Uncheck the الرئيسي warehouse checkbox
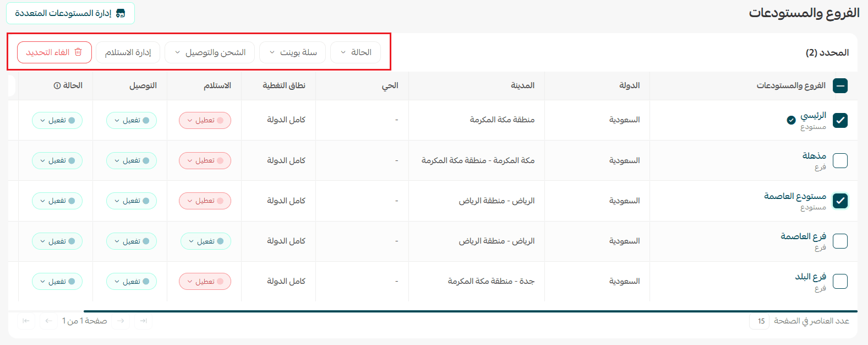Image resolution: width=868 pixels, height=345 pixels. 840,120
